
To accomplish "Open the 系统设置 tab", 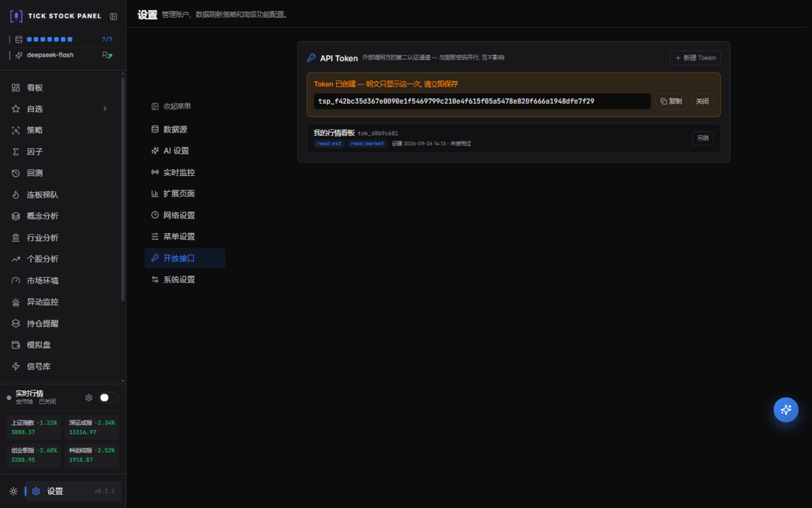I will (x=185, y=279).
